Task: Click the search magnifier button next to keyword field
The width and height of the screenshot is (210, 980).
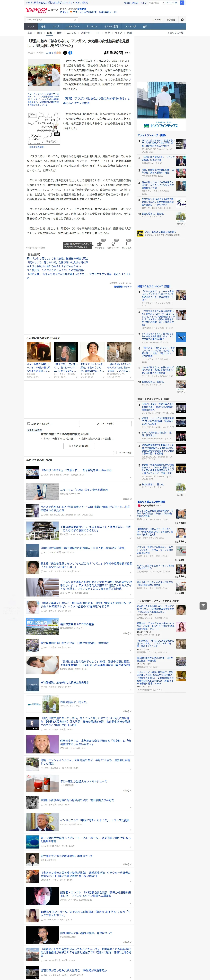Action: tap(75, 19)
